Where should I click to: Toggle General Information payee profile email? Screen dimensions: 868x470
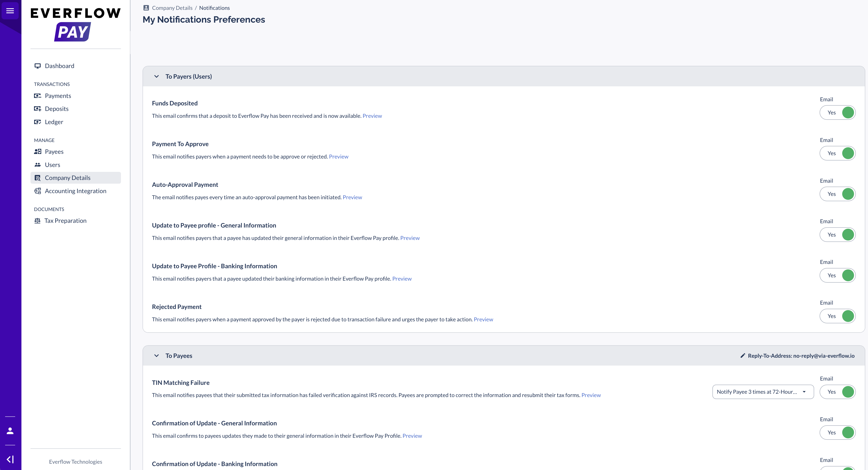837,235
